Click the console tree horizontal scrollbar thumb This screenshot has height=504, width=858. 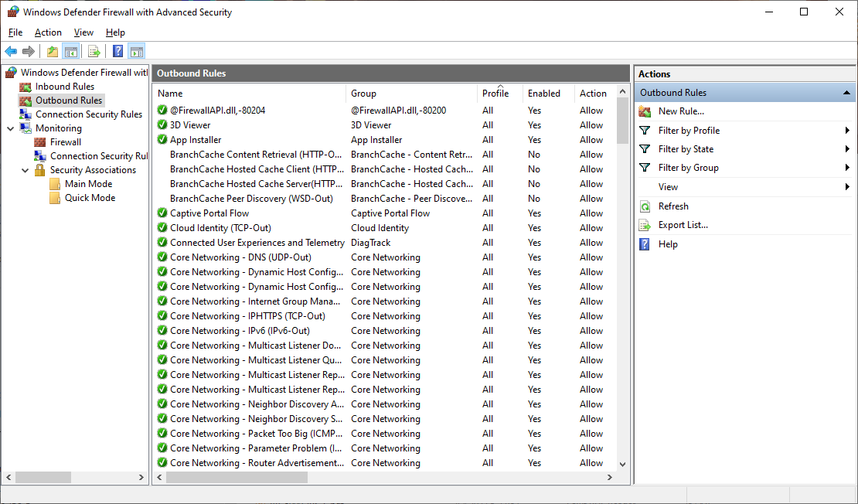pyautogui.click(x=43, y=477)
